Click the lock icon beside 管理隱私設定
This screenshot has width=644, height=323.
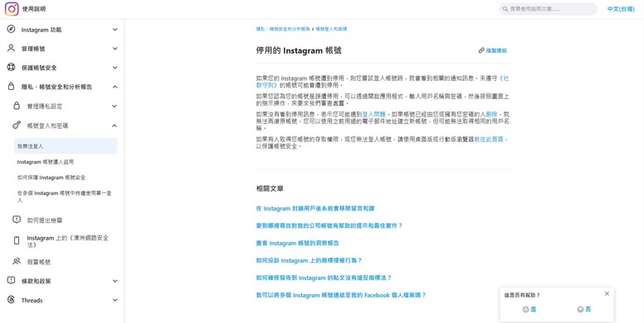[17, 106]
